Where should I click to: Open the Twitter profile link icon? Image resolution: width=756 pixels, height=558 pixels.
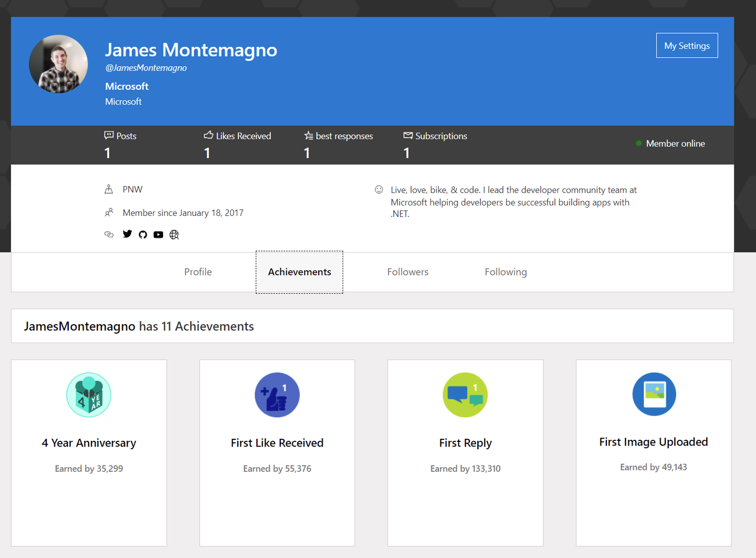coord(127,234)
